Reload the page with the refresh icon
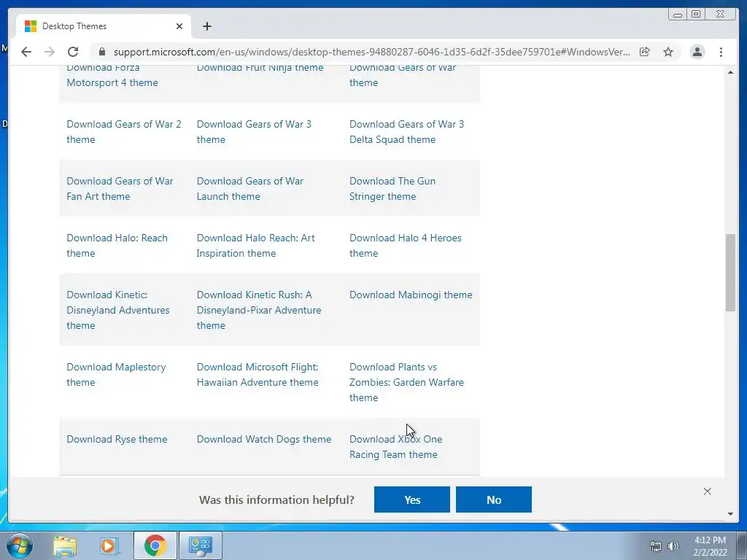 pyautogui.click(x=73, y=52)
